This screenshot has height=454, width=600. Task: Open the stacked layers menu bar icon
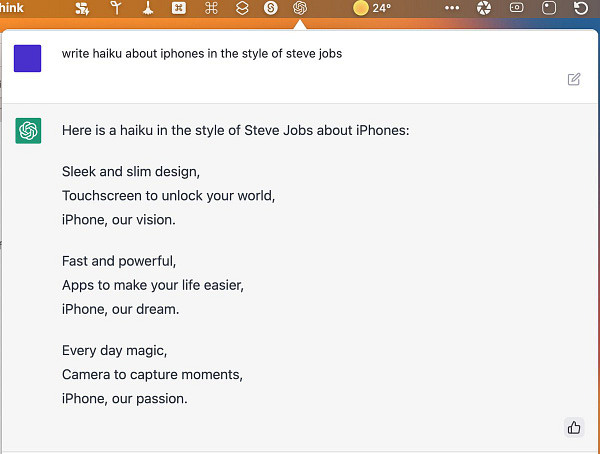tap(242, 8)
